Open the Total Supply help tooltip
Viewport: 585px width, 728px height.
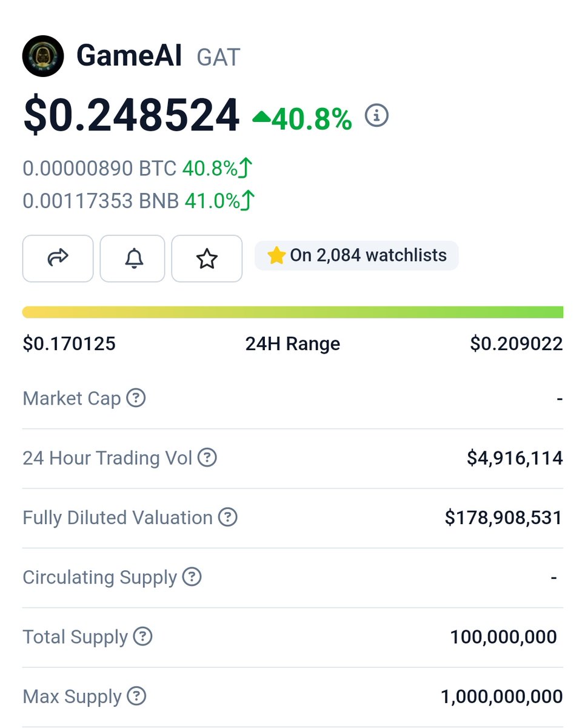[142, 636]
